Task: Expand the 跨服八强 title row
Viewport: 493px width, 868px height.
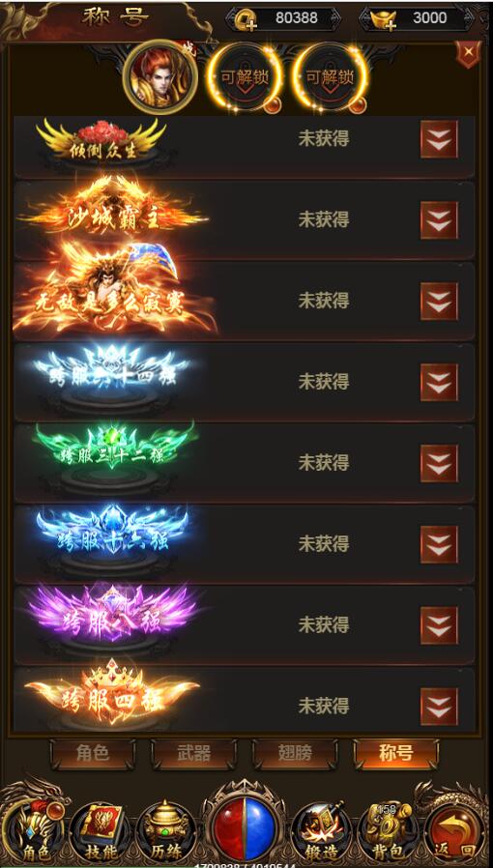Action: point(439,625)
